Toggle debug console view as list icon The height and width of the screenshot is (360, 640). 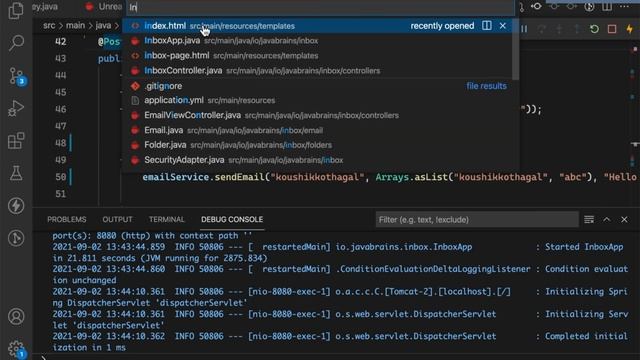tap(589, 220)
